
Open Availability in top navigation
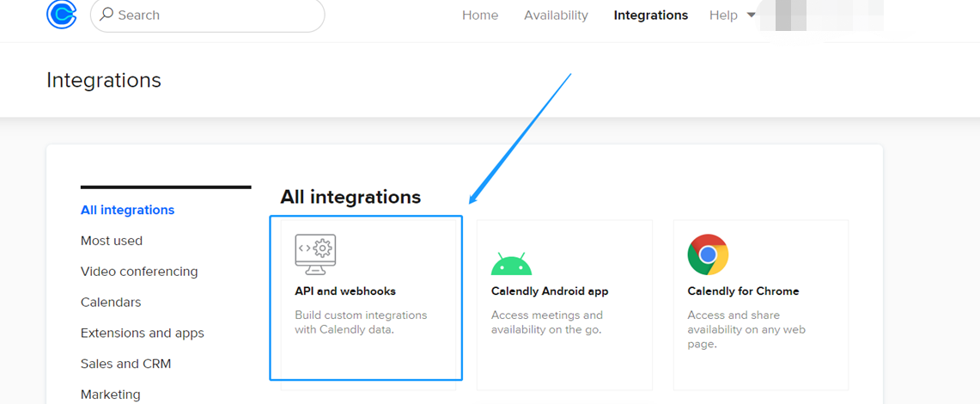[x=556, y=15]
